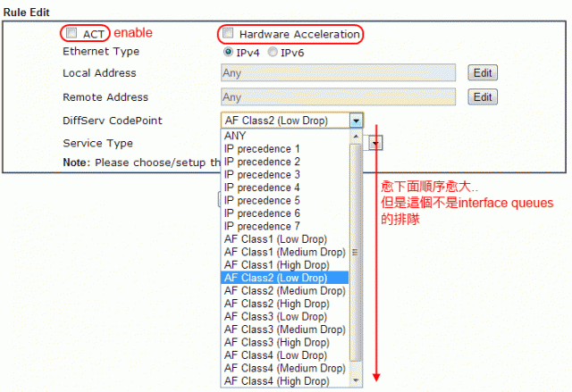Screen dimensions: 572x392
Task: Choose IP precedence 3
Action: (x=284, y=174)
